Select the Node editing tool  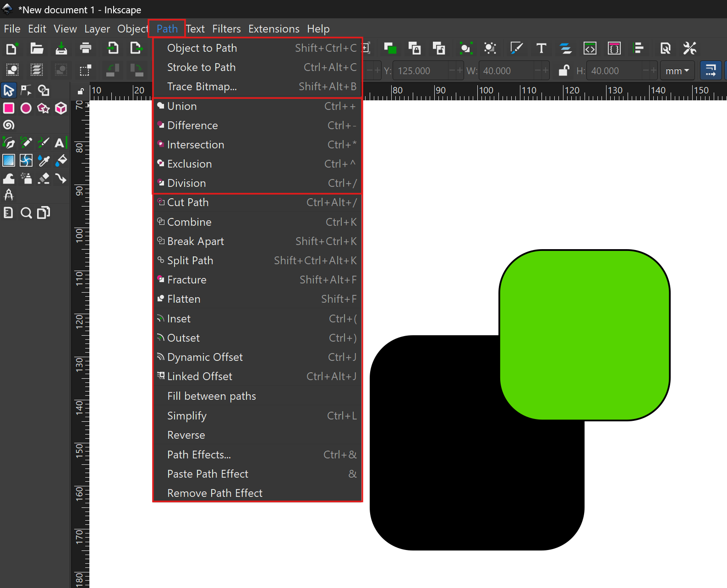click(x=26, y=90)
